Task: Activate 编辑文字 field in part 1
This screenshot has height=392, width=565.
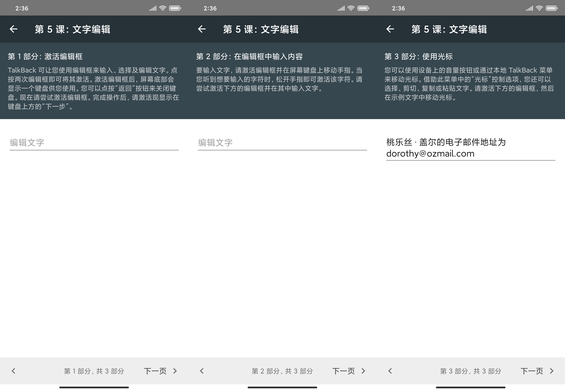Action: (94, 143)
